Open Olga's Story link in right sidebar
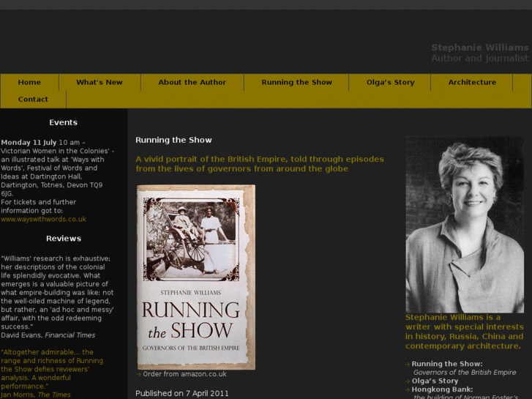This screenshot has height=399, width=532. 435,381
